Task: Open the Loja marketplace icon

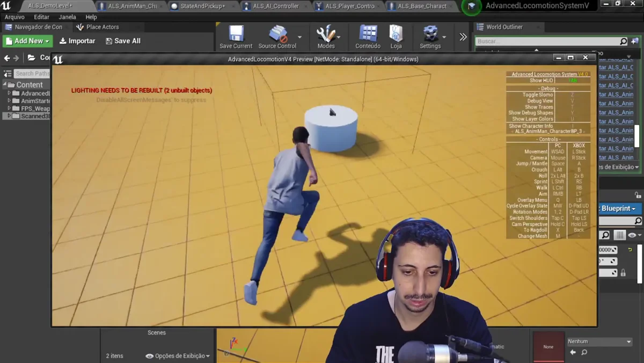Action: [396, 33]
